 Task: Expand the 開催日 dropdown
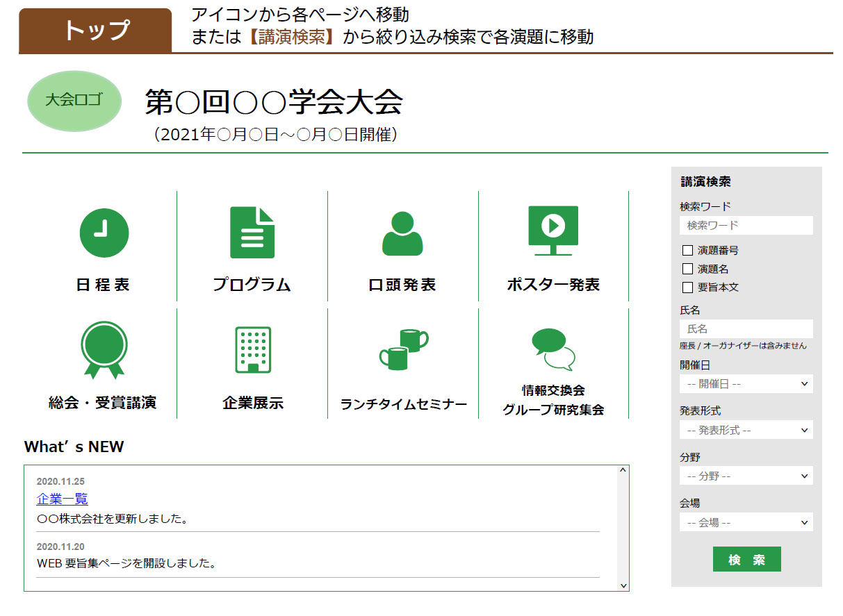pos(746,383)
